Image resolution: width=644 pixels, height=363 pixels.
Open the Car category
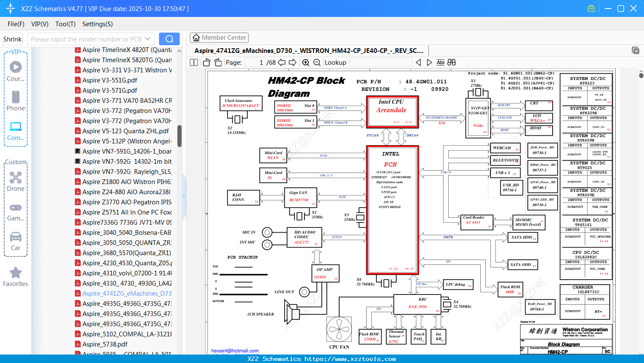[16, 241]
